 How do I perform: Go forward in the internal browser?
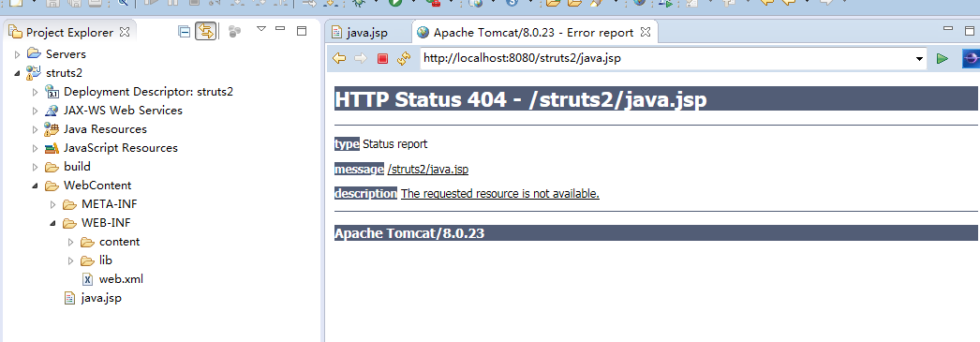click(x=361, y=59)
